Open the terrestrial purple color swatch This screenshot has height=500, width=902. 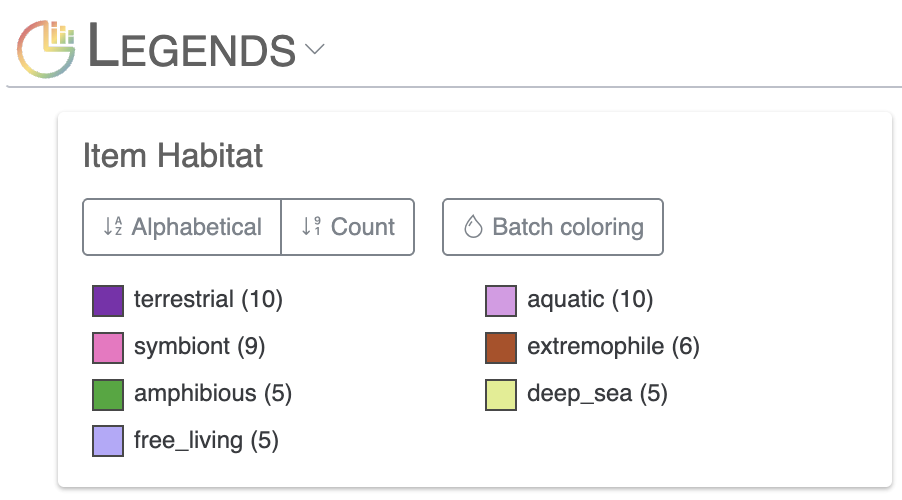pos(108,299)
